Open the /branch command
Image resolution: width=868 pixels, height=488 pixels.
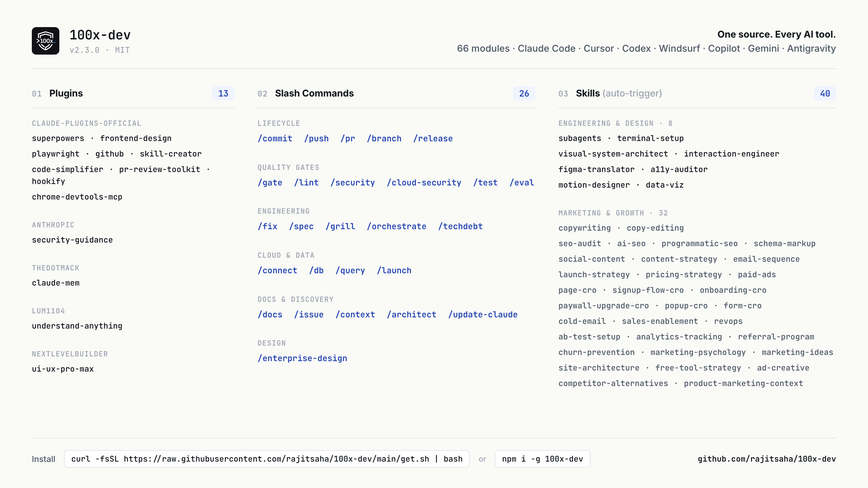384,138
